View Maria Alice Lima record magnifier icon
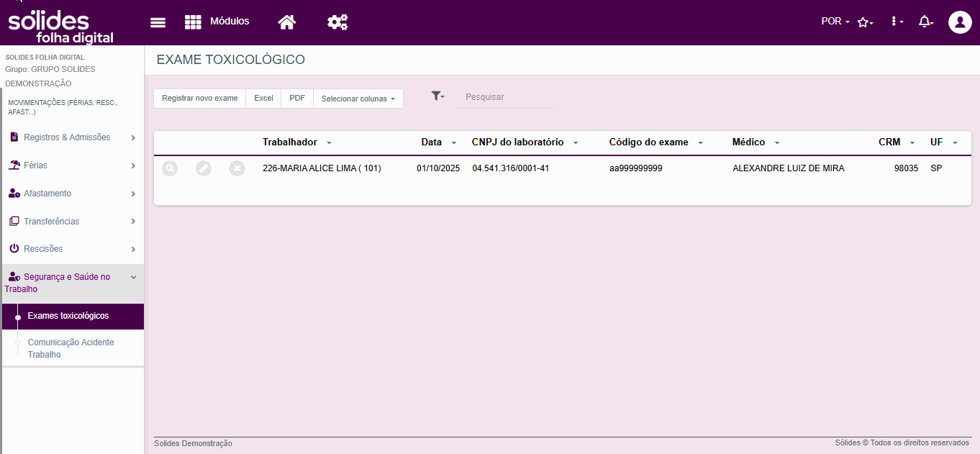 click(x=169, y=168)
